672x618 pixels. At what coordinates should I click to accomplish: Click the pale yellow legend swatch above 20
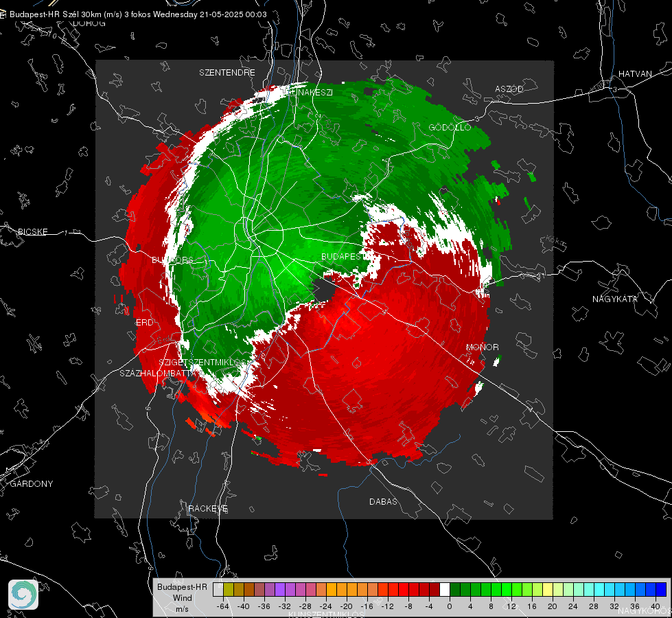click(x=548, y=589)
